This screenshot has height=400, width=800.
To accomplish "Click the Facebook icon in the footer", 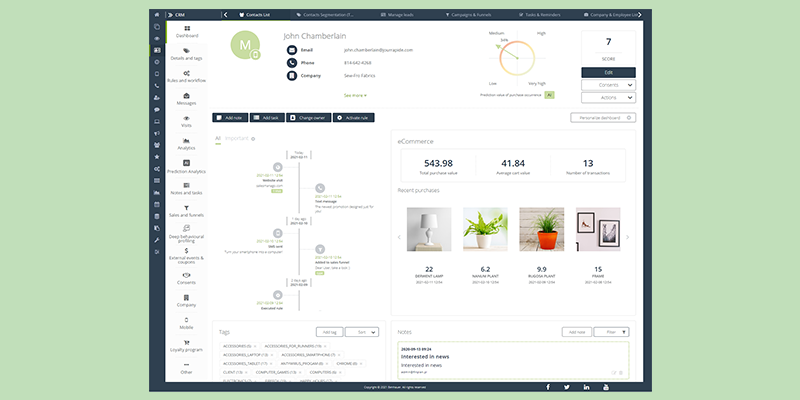I will [547, 386].
